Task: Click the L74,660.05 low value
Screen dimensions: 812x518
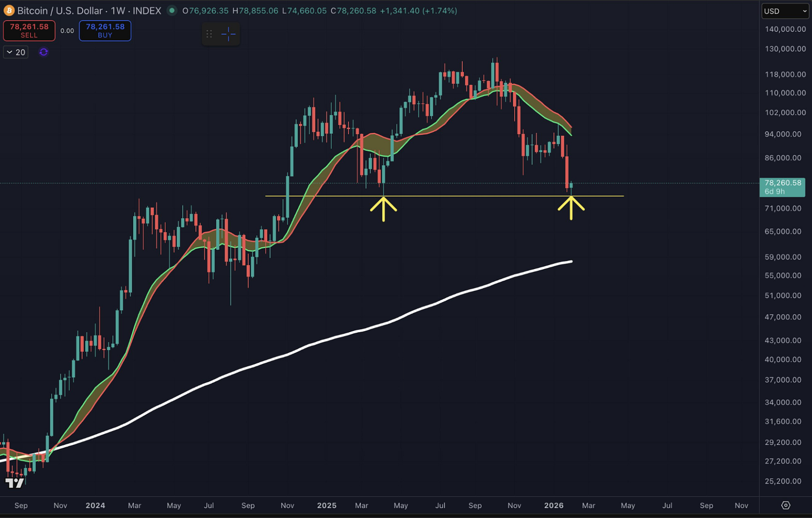Action: (x=304, y=11)
